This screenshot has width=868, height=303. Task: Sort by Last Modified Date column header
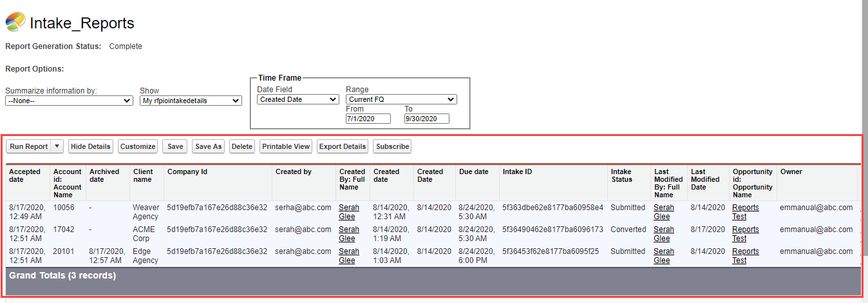[705, 179]
